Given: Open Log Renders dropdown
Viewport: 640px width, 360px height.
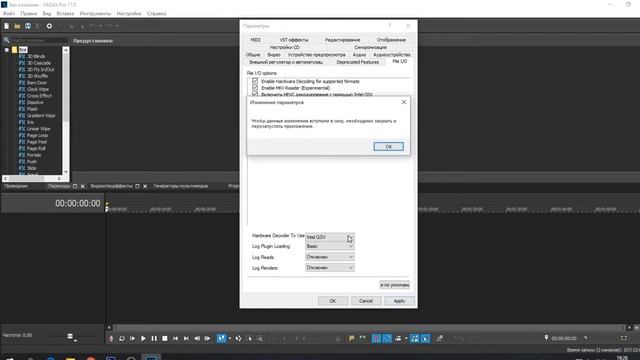Looking at the screenshot, I should coord(330,267).
